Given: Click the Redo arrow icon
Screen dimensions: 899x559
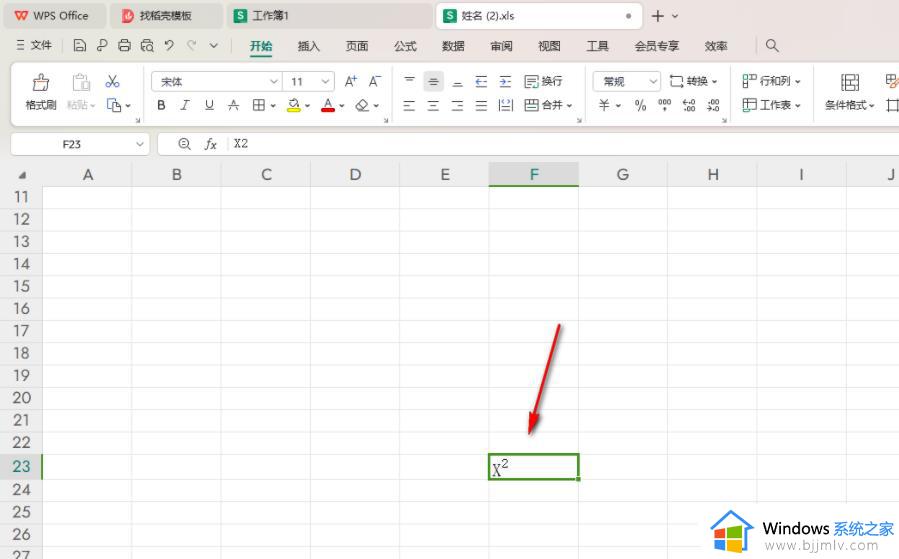Looking at the screenshot, I should click(x=191, y=45).
